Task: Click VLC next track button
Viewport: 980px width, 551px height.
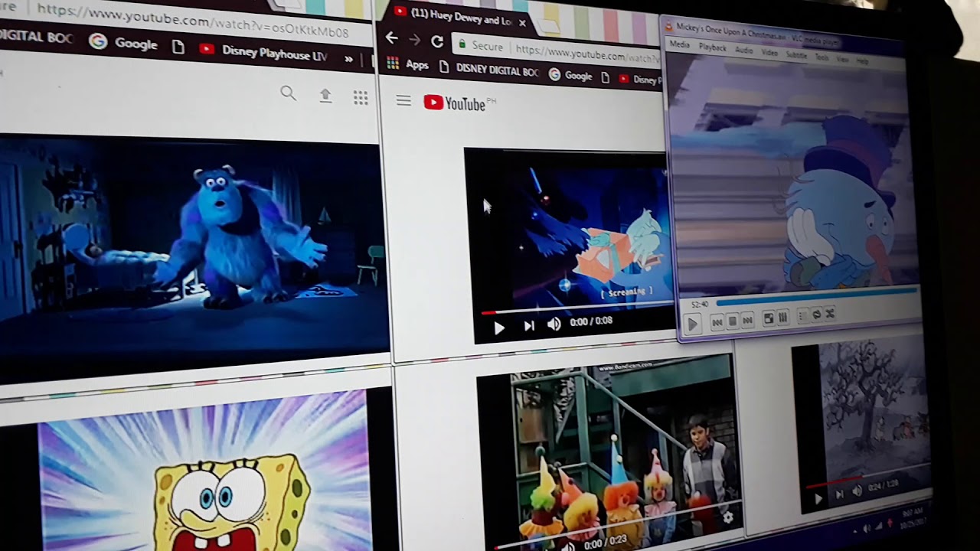Action: tap(748, 320)
